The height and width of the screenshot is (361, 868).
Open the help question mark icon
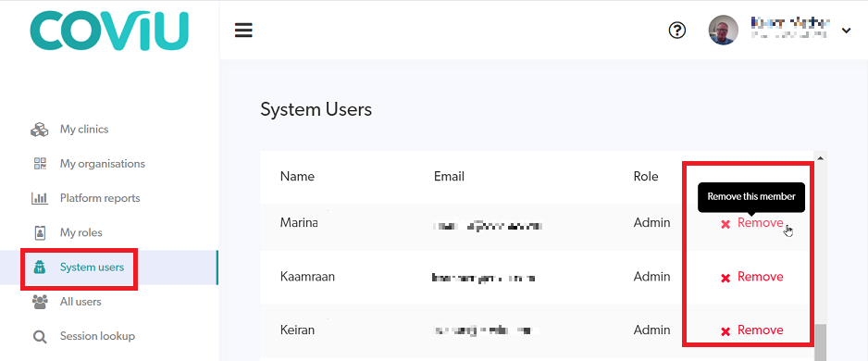tap(677, 31)
